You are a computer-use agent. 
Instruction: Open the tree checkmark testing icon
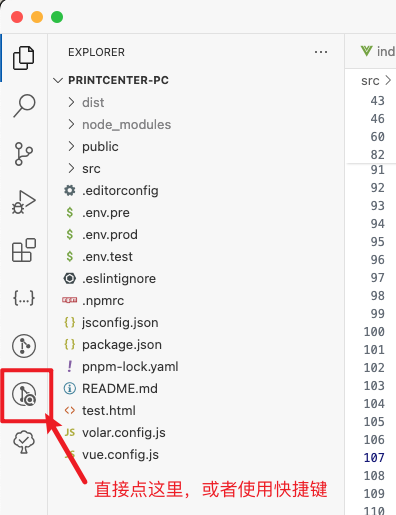pyautogui.click(x=24, y=442)
